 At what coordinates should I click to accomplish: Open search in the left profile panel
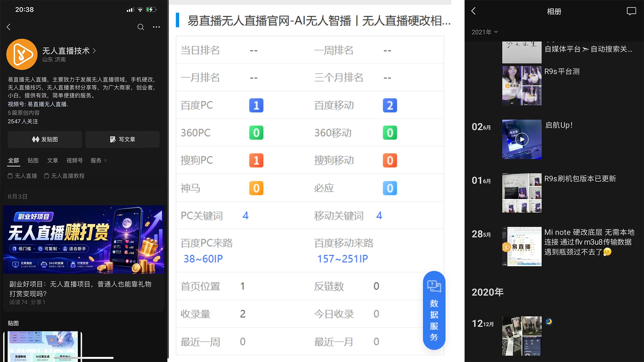click(x=141, y=27)
